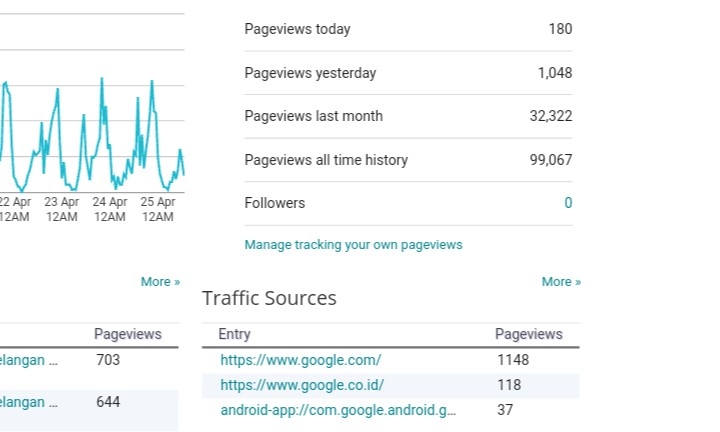
Task: Open More link below Followers stats
Action: click(x=561, y=282)
